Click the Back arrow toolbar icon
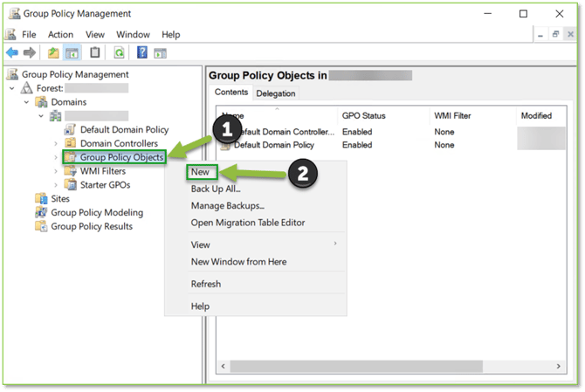 (12, 53)
